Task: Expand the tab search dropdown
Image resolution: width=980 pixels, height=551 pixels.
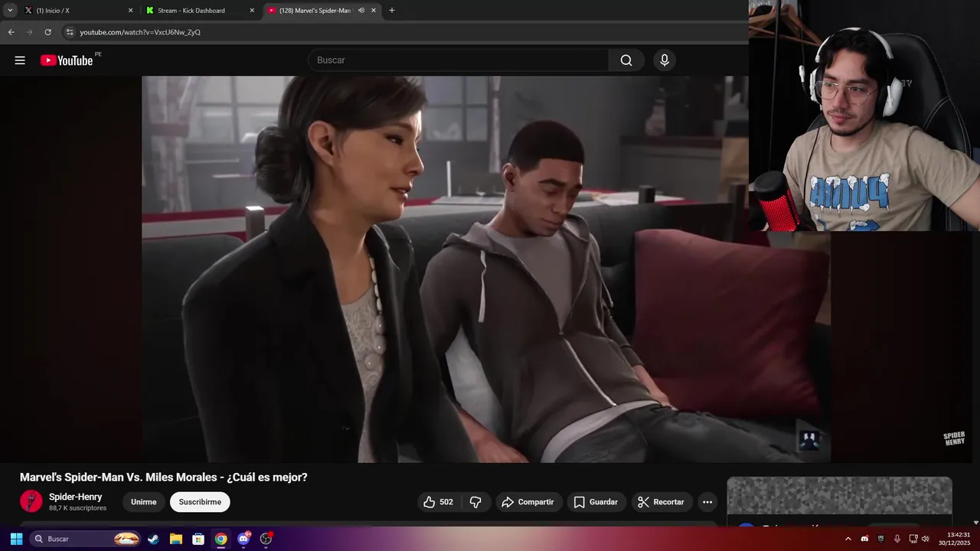Action: point(10,11)
